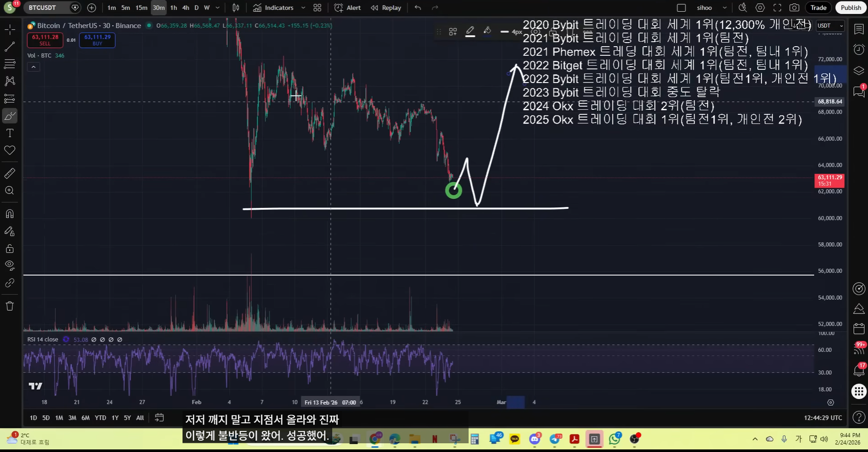The image size is (868, 452).
Task: Open the go-to-date calendar icon
Action: (x=159, y=418)
